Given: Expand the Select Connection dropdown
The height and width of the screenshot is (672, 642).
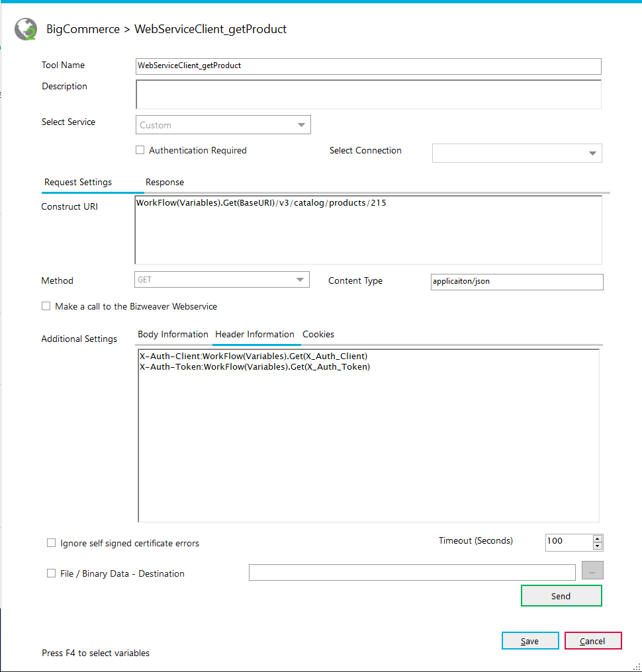Looking at the screenshot, I should pos(517,153).
